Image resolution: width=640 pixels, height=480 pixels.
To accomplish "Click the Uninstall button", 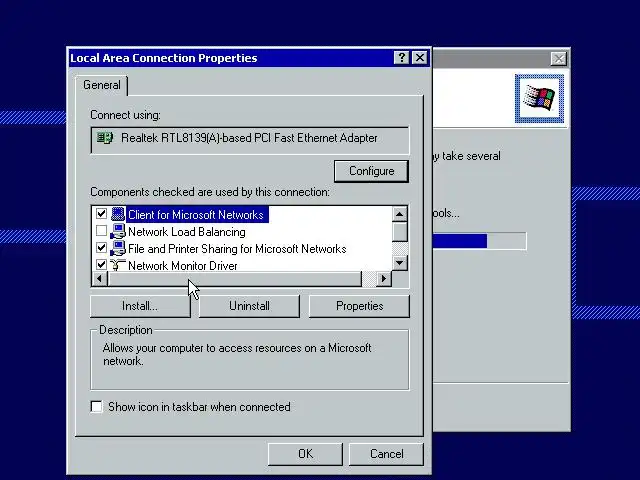I will [249, 306].
